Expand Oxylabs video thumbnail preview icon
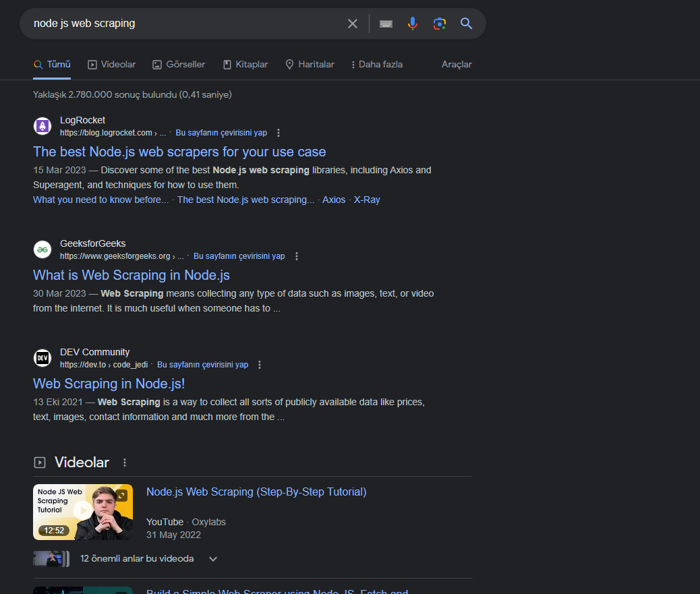 pos(122,495)
